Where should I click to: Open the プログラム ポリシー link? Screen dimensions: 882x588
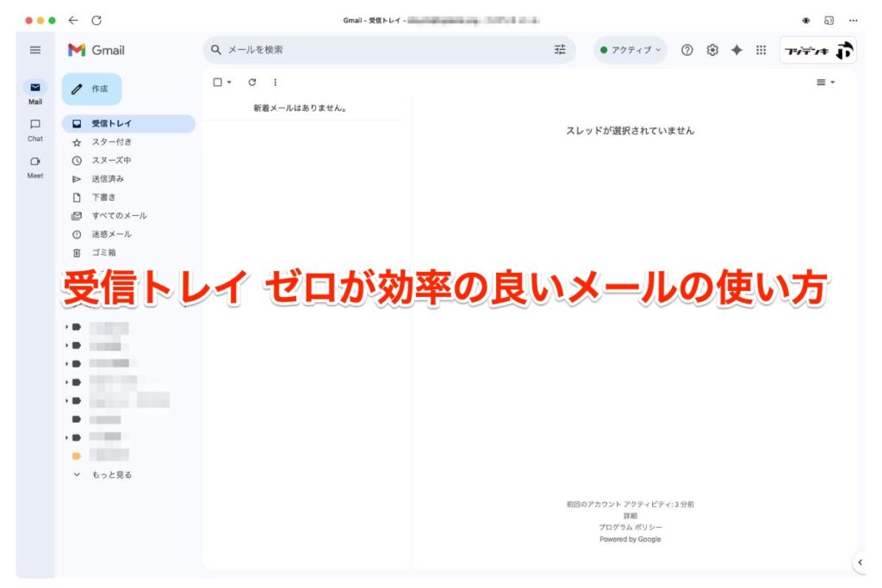point(630,527)
